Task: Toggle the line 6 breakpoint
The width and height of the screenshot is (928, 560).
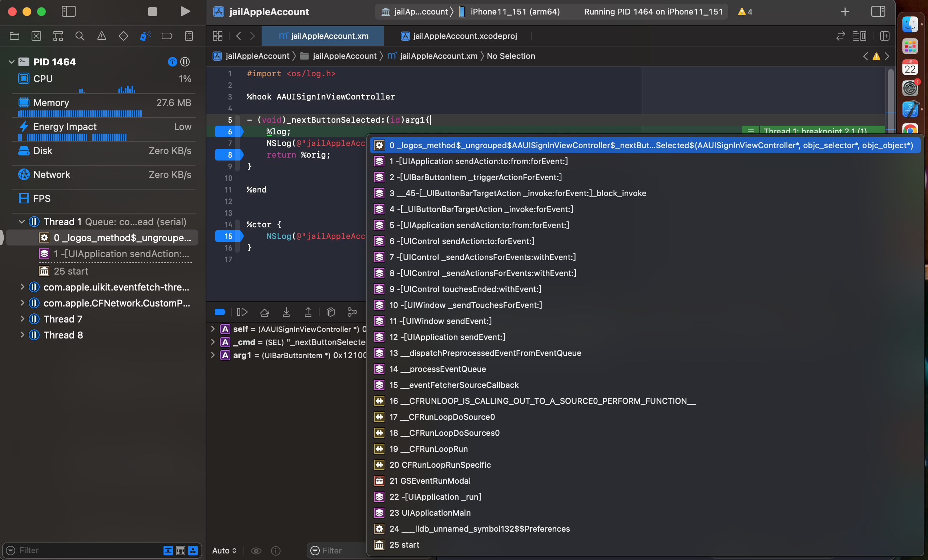Action: [x=229, y=132]
